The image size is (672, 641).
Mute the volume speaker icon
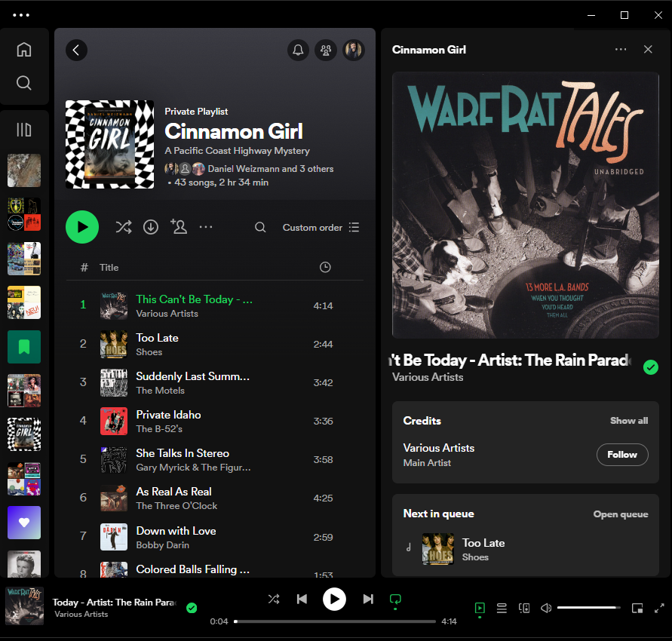(546, 608)
